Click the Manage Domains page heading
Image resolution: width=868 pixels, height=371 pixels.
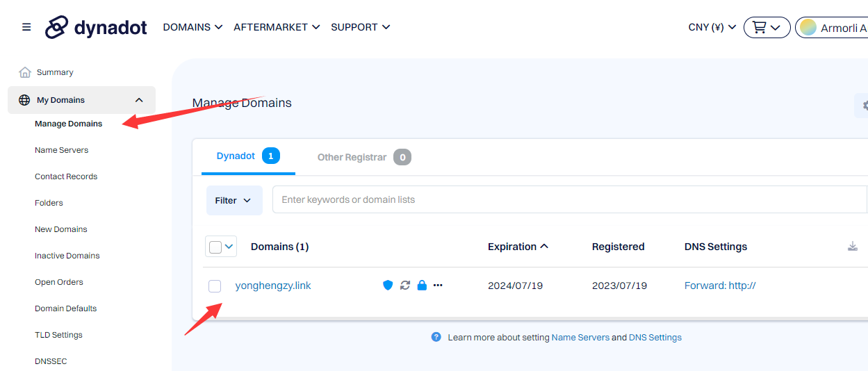242,103
